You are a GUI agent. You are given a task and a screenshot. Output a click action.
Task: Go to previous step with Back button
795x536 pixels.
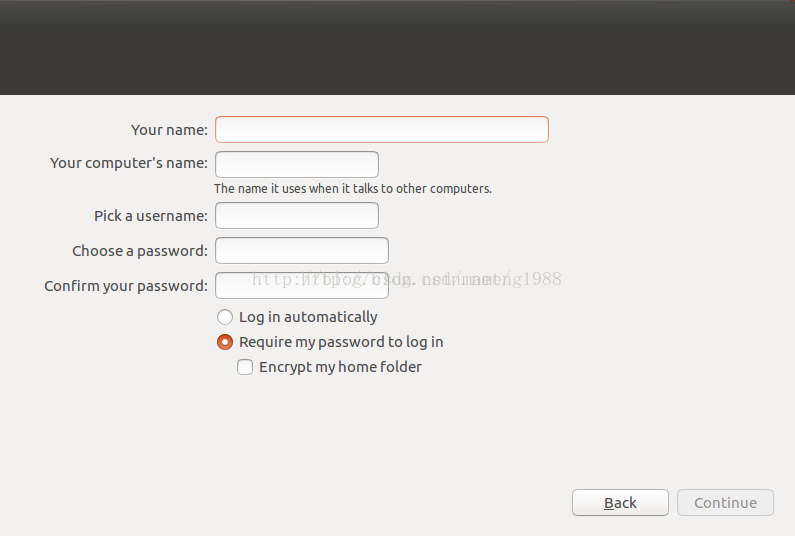(620, 503)
